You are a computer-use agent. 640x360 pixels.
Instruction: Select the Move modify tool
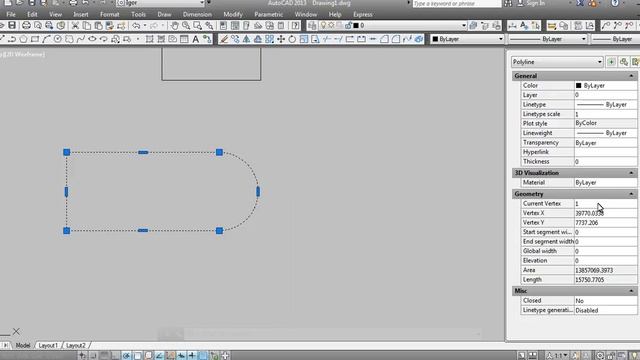pos(281,39)
